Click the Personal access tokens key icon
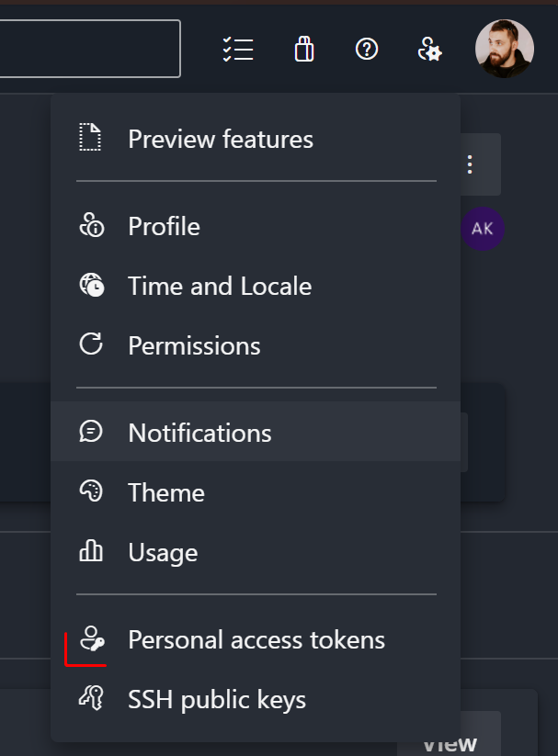The height and width of the screenshot is (756, 558). [x=91, y=639]
